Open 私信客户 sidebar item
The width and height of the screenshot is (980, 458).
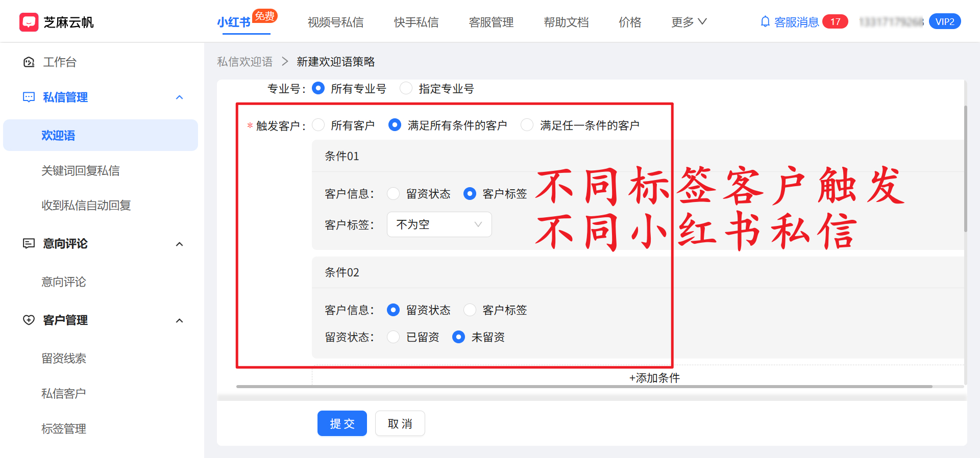63,393
